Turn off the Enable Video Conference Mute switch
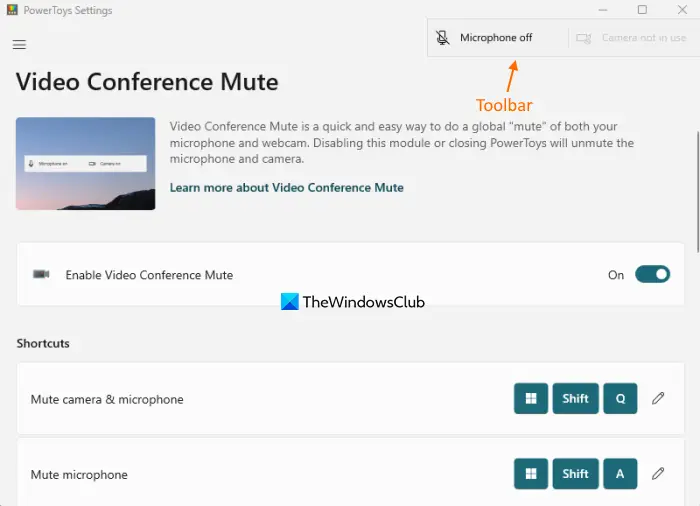Viewport: 700px width, 506px height. pos(652,274)
